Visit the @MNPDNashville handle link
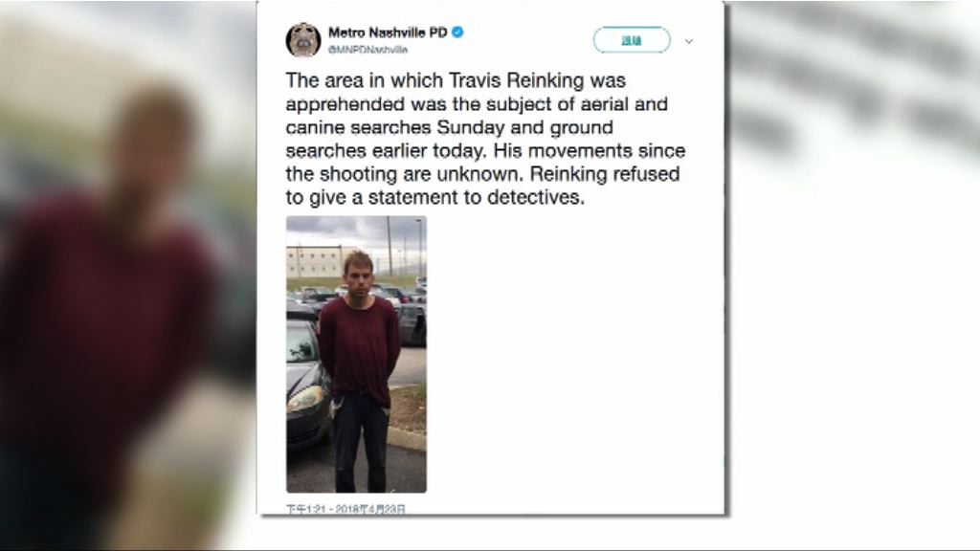The image size is (980, 551). 368,50
